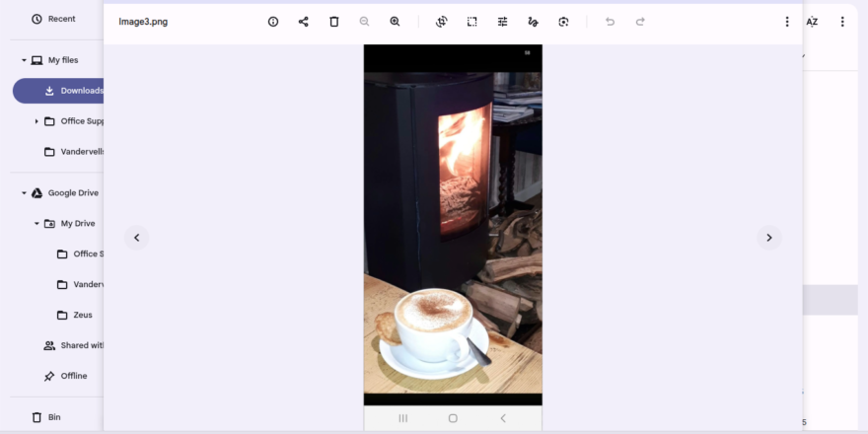Screen dimensions: 868x434
Task: Open the Zeus folder in My Drive
Action: [75, 315]
